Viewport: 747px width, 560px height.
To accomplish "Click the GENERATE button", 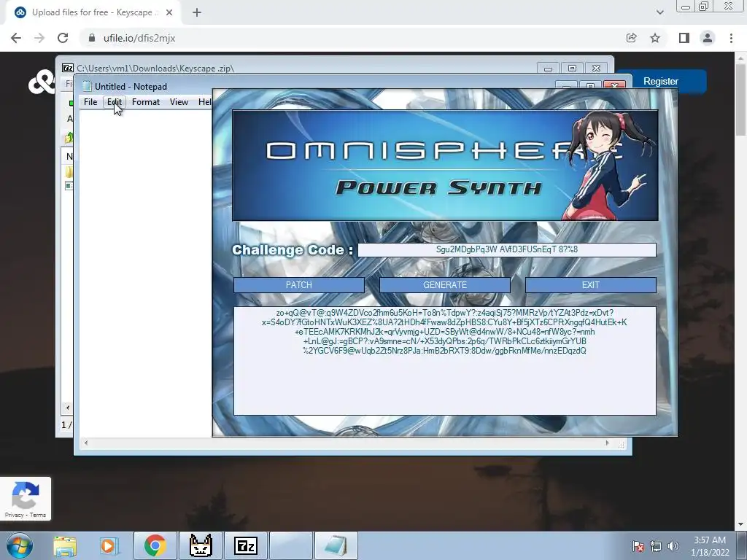I will [x=444, y=285].
